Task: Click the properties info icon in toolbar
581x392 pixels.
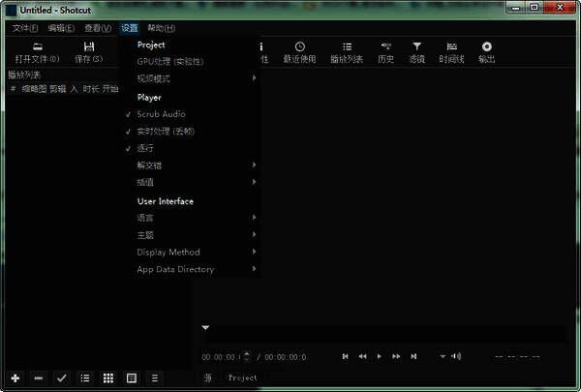Action: tap(262, 52)
